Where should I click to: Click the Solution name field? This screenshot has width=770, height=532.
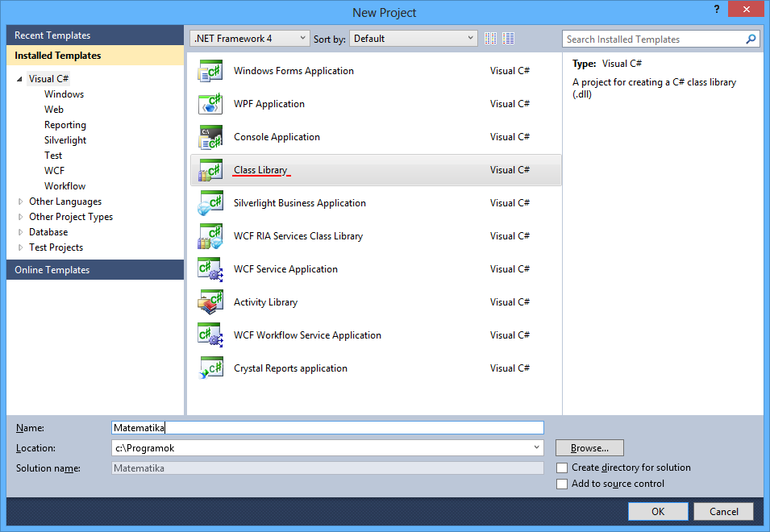[x=327, y=468]
